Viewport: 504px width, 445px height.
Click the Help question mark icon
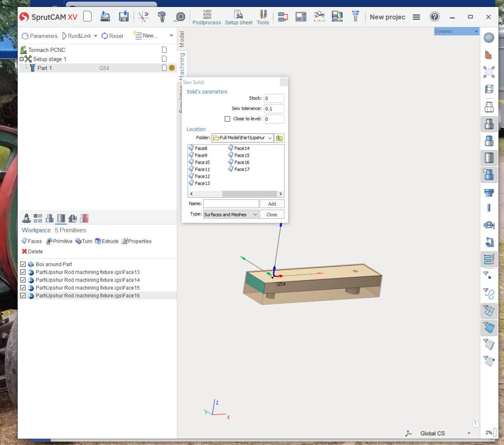[x=434, y=17]
